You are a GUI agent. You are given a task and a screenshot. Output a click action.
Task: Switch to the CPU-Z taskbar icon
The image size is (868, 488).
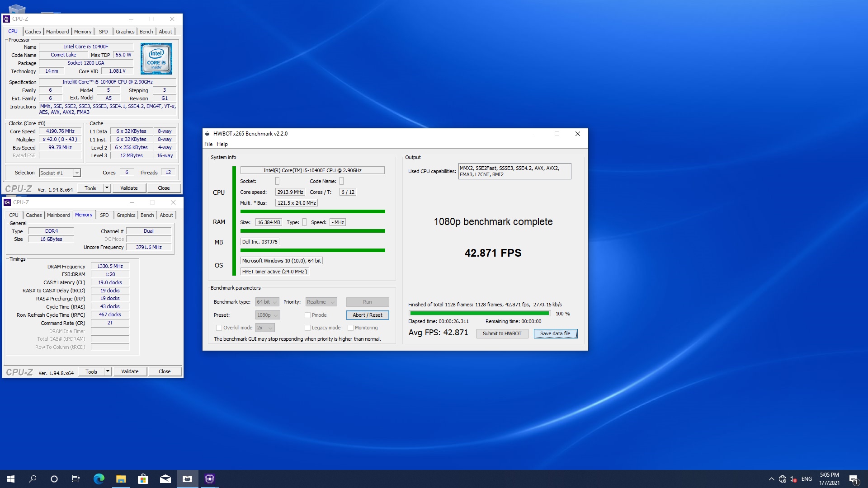[209, 479]
